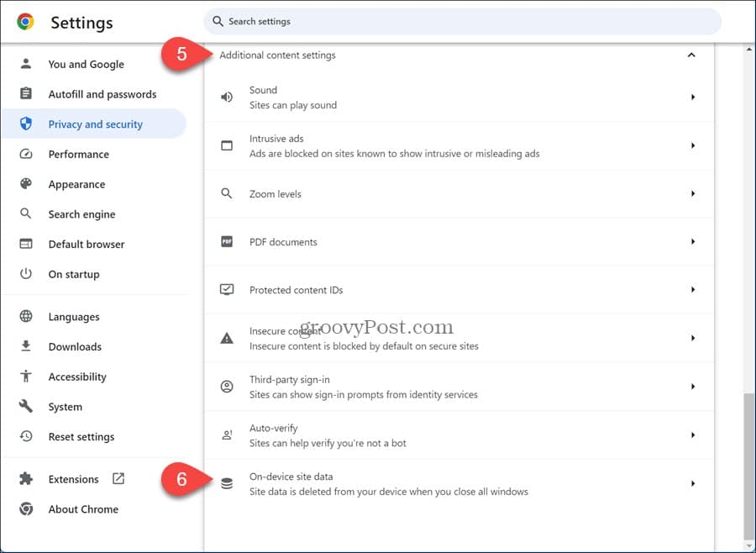Viewport: 756px width, 553px height.
Task: Open Intrusive ads via its arrow
Action: (693, 145)
